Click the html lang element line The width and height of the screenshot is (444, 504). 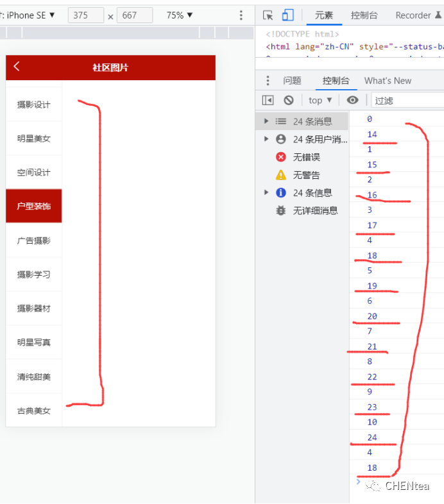pyautogui.click(x=355, y=47)
